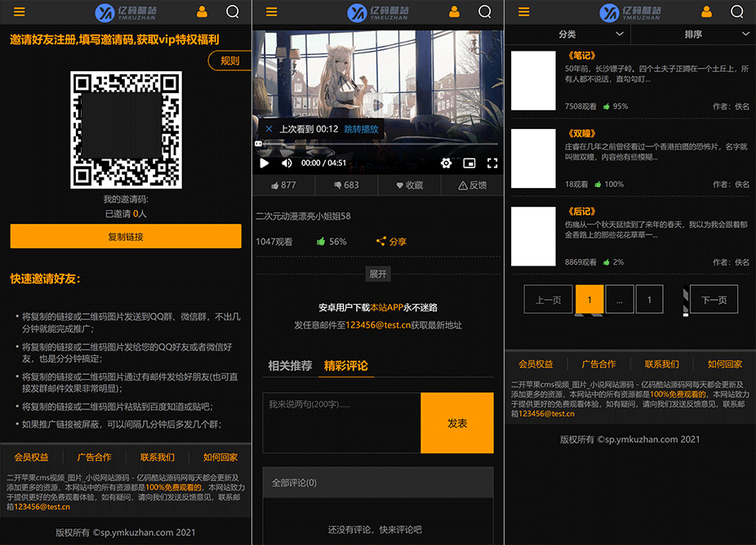Open hamburger menu on video page
Viewport: 756px width, 545px height.
(x=271, y=12)
